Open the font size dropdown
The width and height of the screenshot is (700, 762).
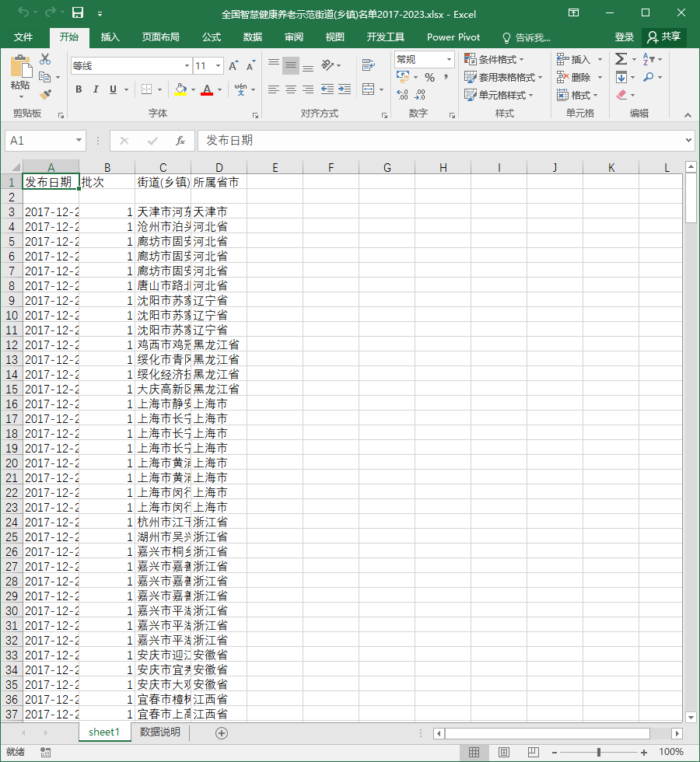pyautogui.click(x=218, y=65)
